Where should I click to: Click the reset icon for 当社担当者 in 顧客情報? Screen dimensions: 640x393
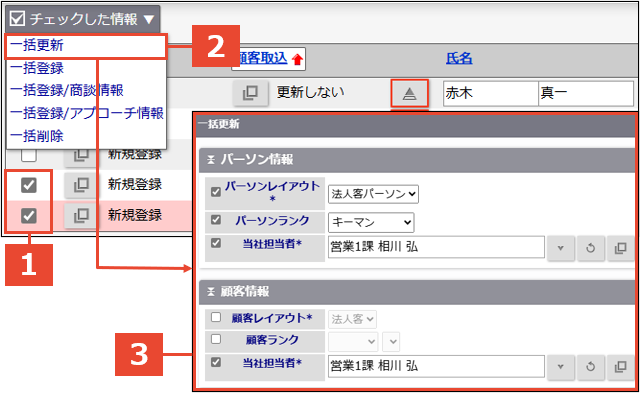click(590, 367)
